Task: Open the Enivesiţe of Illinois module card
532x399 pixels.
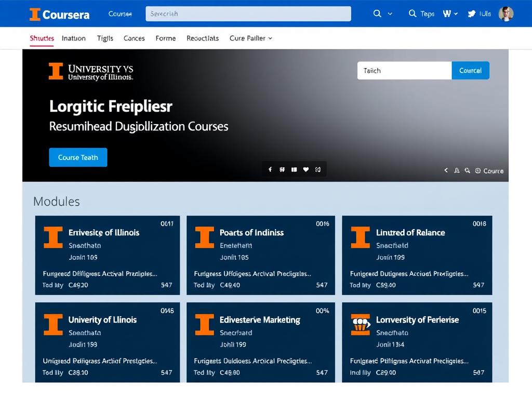Action: [x=108, y=255]
